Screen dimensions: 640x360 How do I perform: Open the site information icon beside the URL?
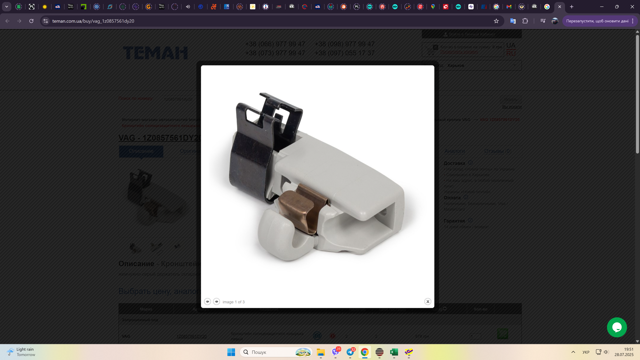coord(46,21)
